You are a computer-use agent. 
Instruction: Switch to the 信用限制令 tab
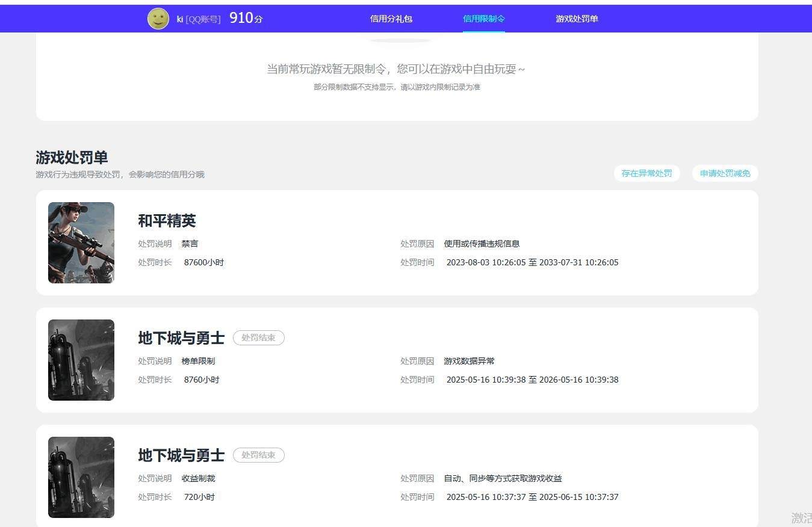(x=484, y=19)
